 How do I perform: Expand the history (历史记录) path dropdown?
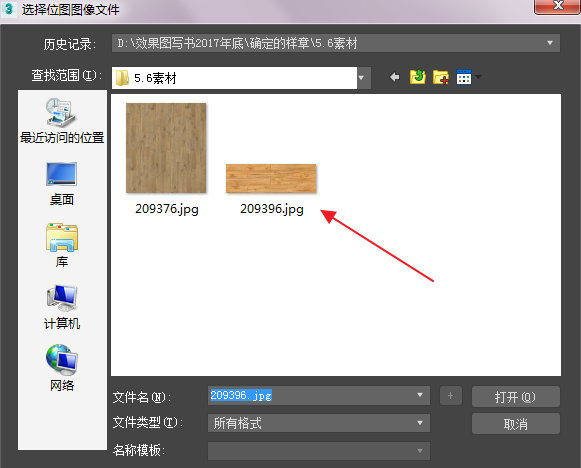[x=550, y=43]
